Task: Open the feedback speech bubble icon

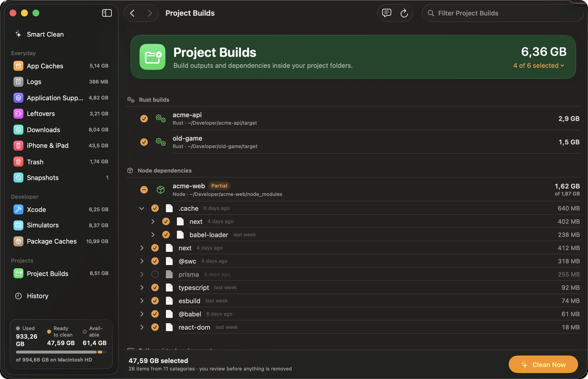Action: [x=386, y=13]
